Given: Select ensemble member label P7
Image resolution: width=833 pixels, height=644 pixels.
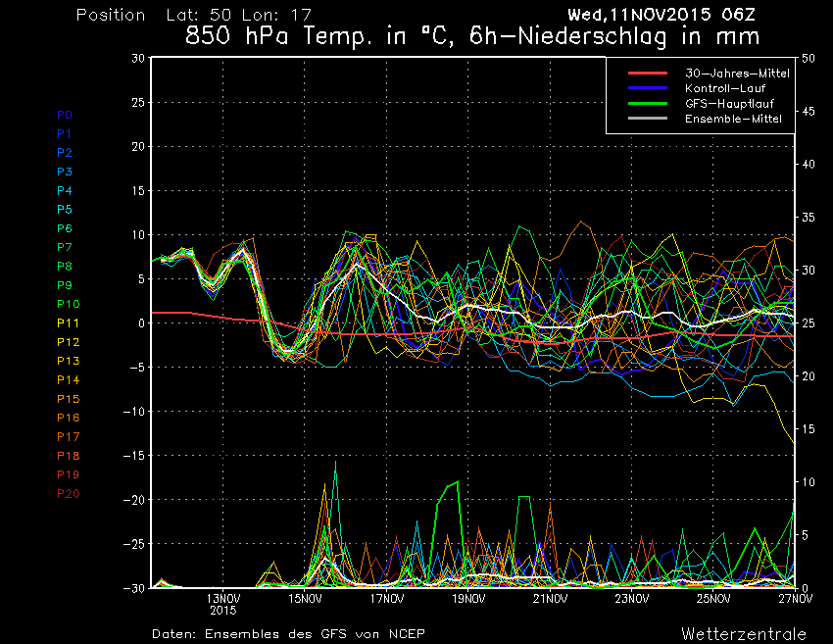Looking at the screenshot, I should coord(65,247).
